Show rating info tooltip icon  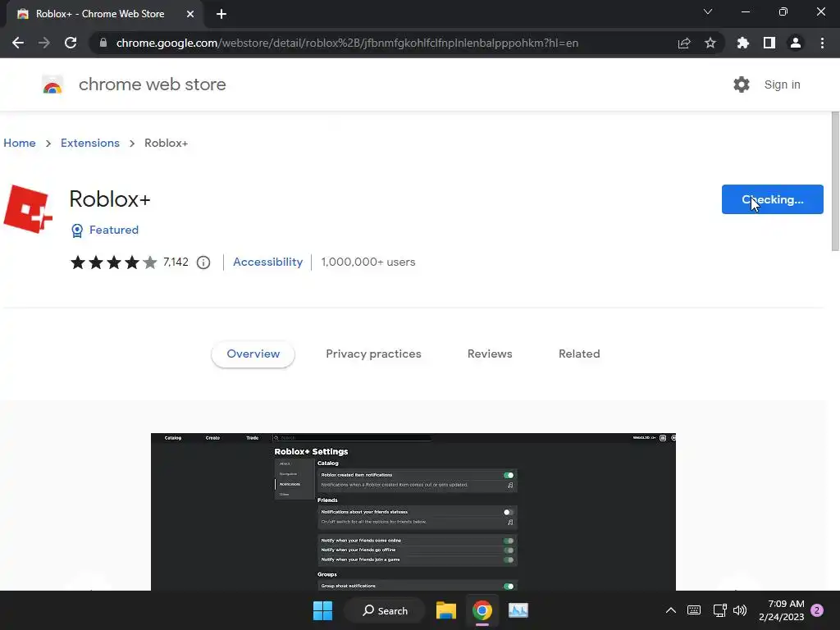click(x=203, y=262)
